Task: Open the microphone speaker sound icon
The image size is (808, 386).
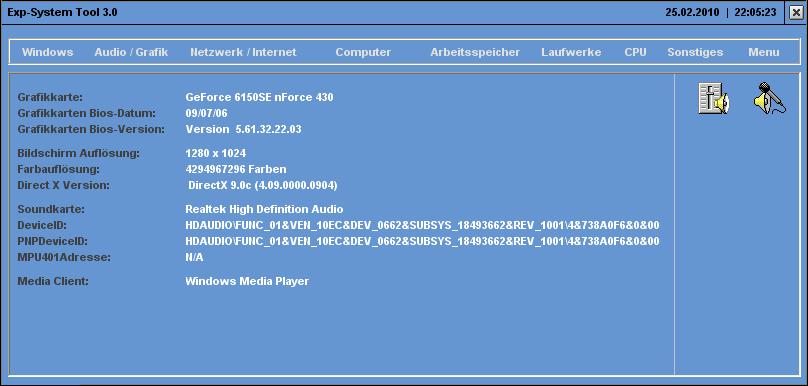Action: [770, 98]
